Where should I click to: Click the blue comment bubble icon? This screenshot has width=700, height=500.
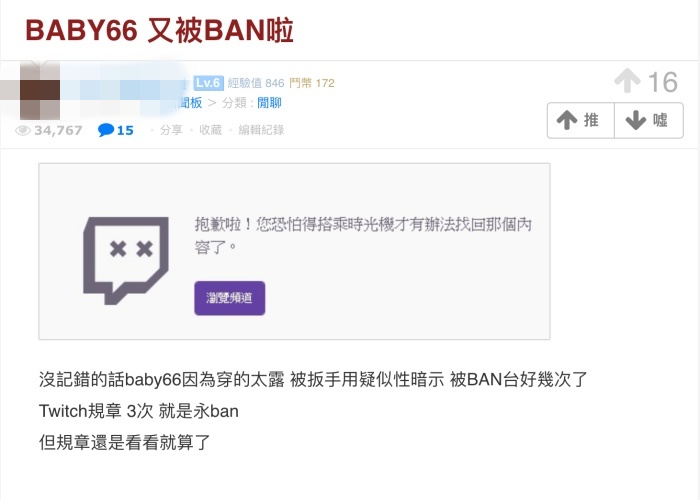[106, 130]
